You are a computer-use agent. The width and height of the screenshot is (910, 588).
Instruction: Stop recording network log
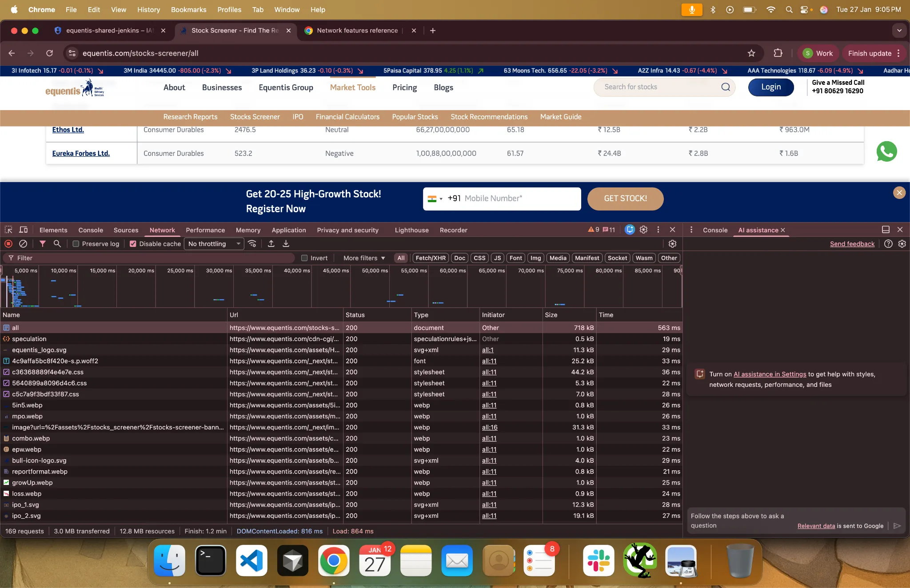[x=8, y=243]
